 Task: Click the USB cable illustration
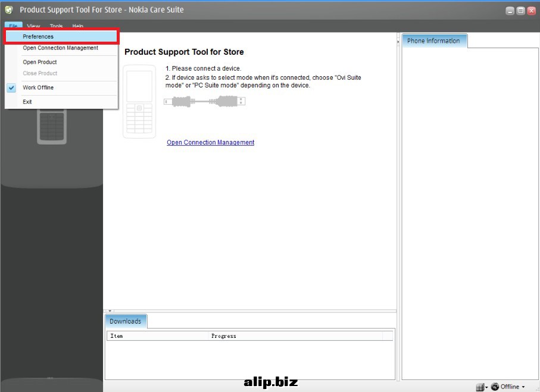205,102
